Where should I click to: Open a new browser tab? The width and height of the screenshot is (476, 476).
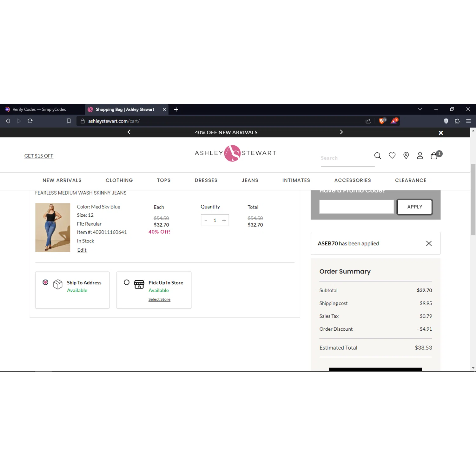tap(176, 109)
